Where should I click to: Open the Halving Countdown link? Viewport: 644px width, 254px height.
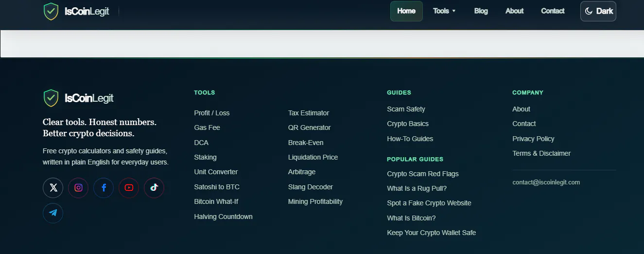[223, 217]
